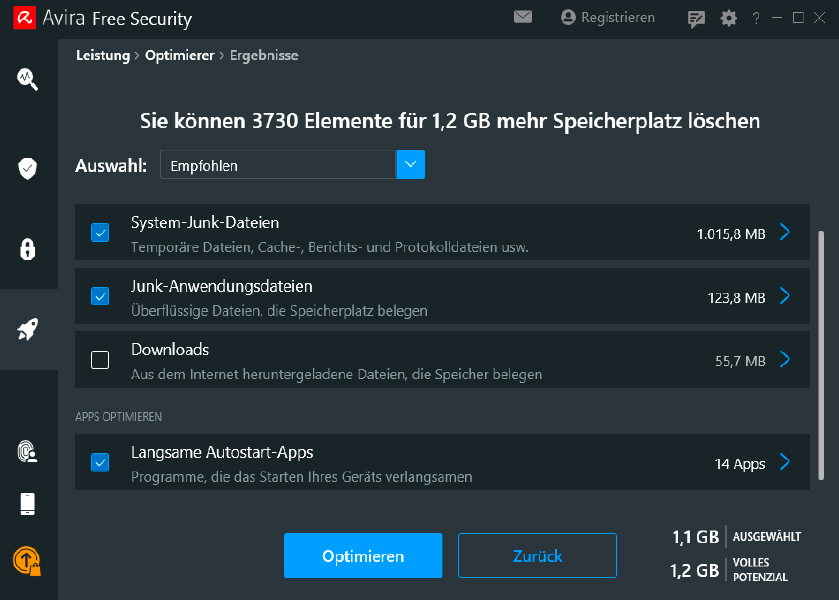Uncheck Junk-Anwendungsdateien

[x=100, y=296]
